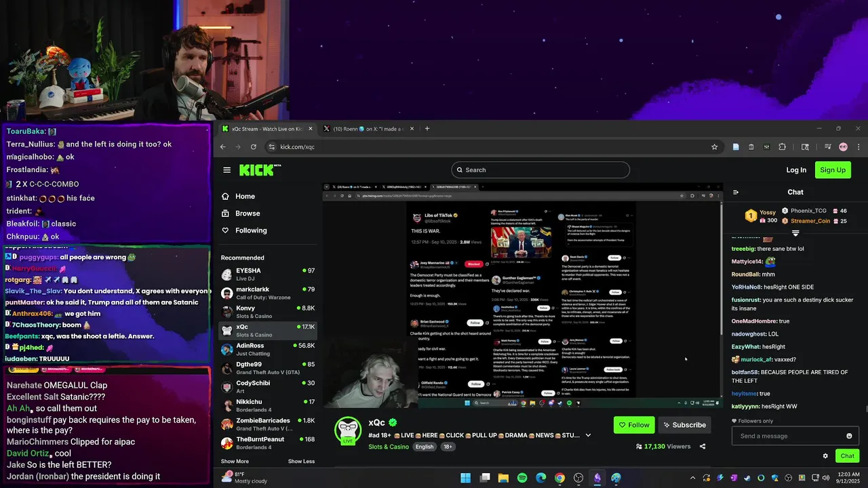Image resolution: width=868 pixels, height=488 pixels.
Task: Click the green Sign Up button
Action: tap(833, 170)
